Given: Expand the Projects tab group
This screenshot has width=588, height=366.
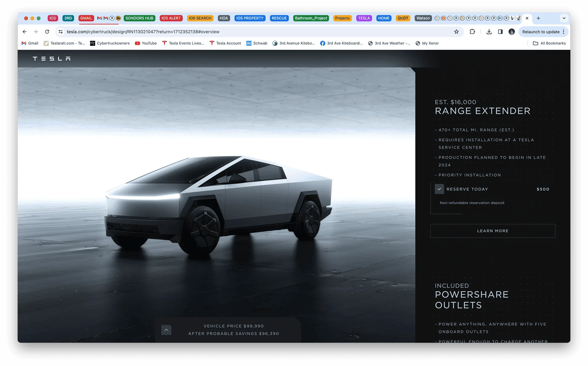Looking at the screenshot, I should [342, 18].
